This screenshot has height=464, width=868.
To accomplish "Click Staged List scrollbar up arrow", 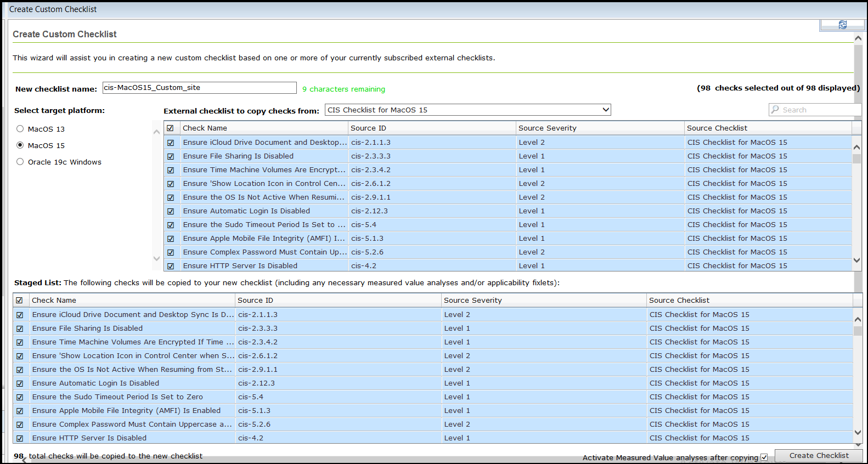I will [x=858, y=319].
